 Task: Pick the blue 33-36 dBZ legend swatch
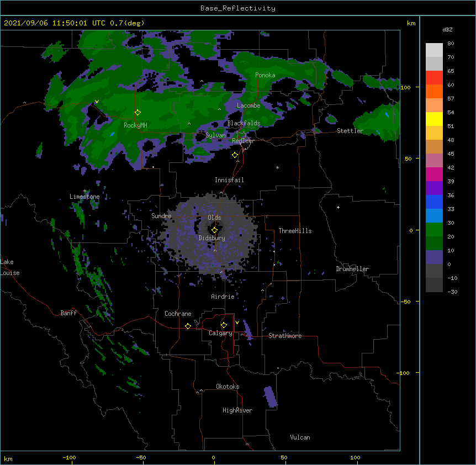tap(434, 202)
